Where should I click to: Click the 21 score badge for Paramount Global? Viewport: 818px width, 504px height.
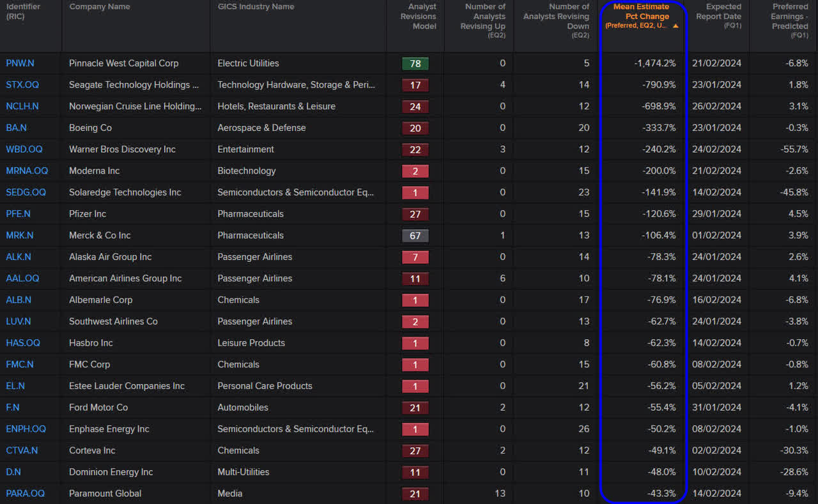[415, 493]
